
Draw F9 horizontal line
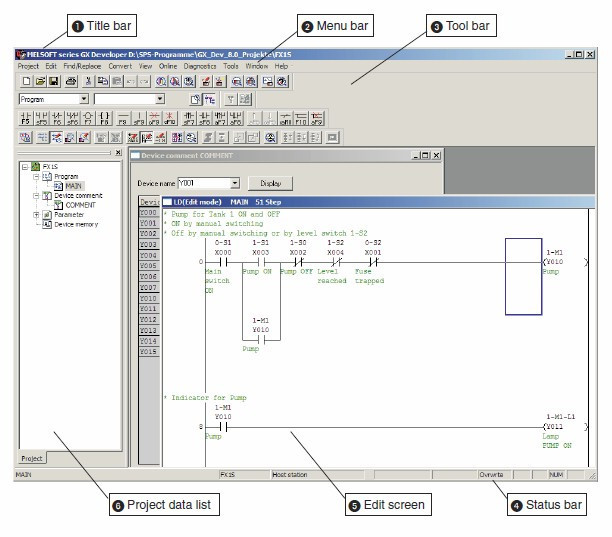[123, 118]
